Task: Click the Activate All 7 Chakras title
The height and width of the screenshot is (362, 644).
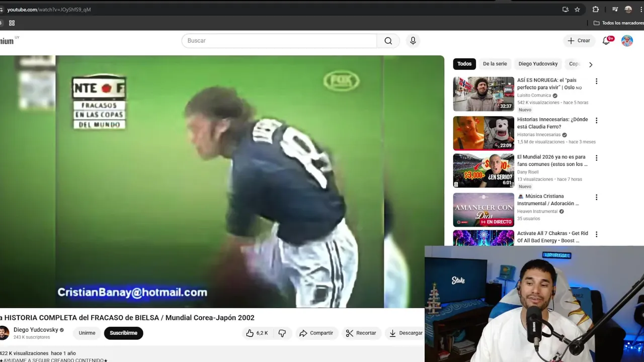Action: [552, 237]
